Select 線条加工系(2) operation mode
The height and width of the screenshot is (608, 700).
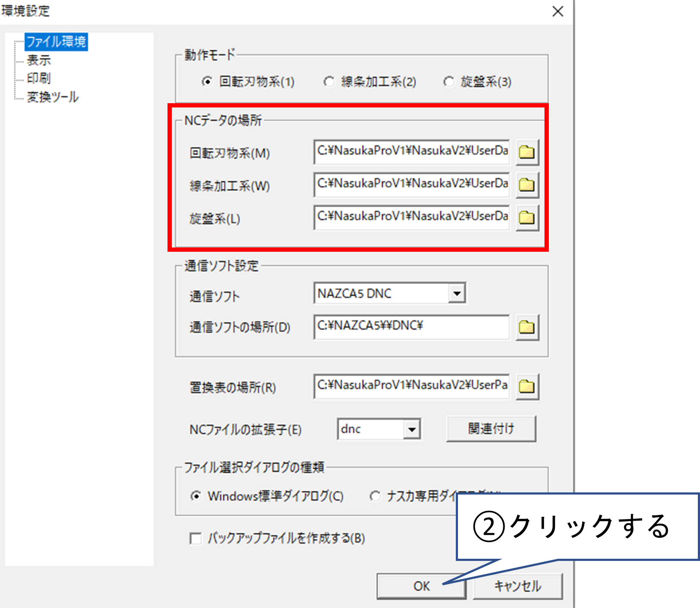(329, 81)
